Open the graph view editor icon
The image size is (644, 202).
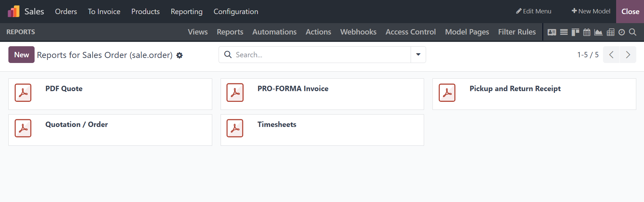(x=598, y=32)
